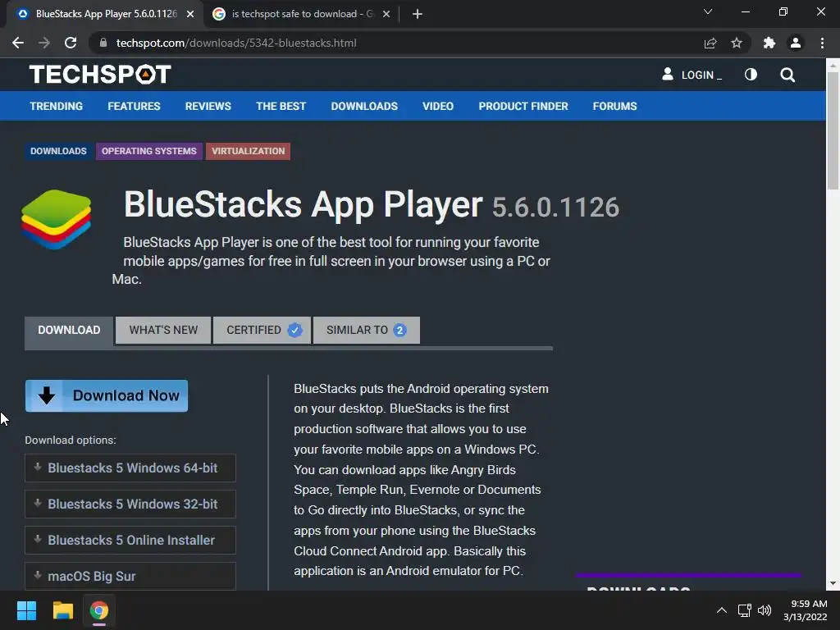Image resolution: width=840 pixels, height=630 pixels.
Task: Open File Explorer from taskbar
Action: (62, 610)
